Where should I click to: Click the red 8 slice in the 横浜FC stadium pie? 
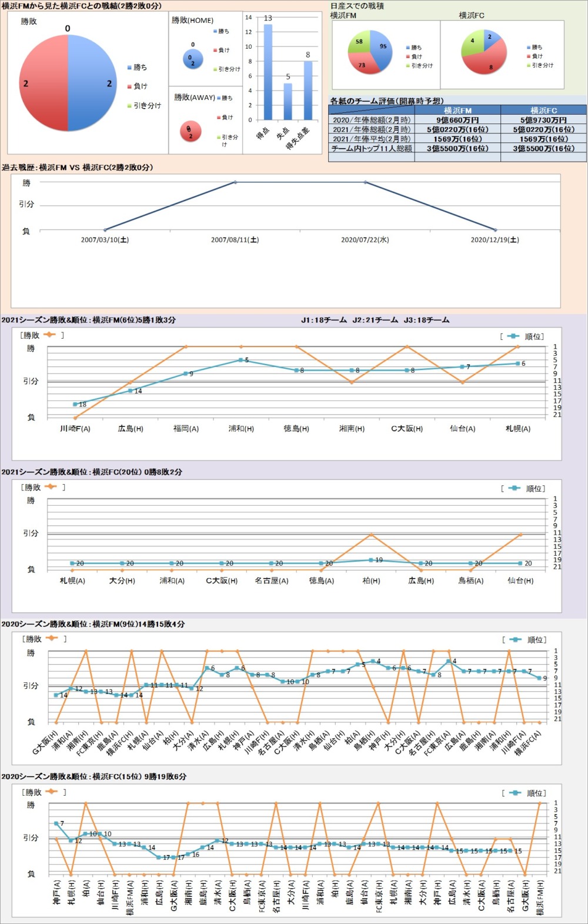(487, 60)
